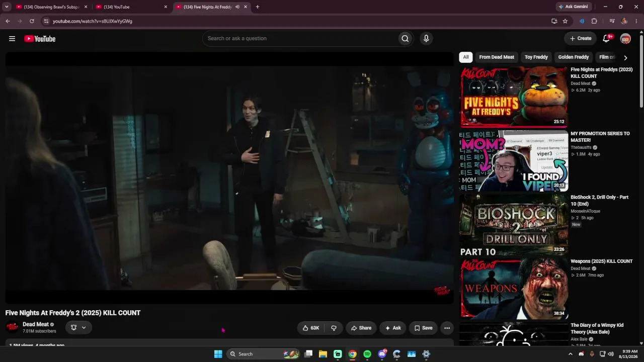This screenshot has width=644, height=362.
Task: Open a new browser tab
Action: [x=258, y=7]
